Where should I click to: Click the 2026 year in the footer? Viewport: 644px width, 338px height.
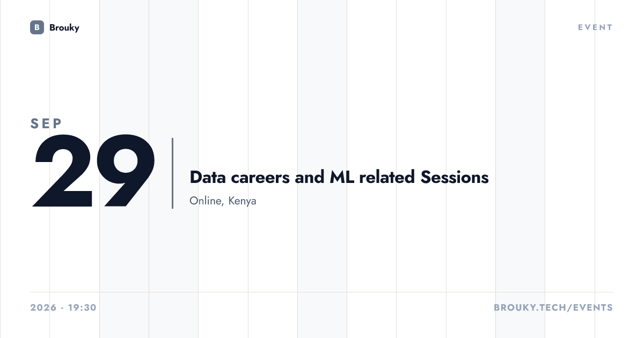pyautogui.click(x=43, y=308)
